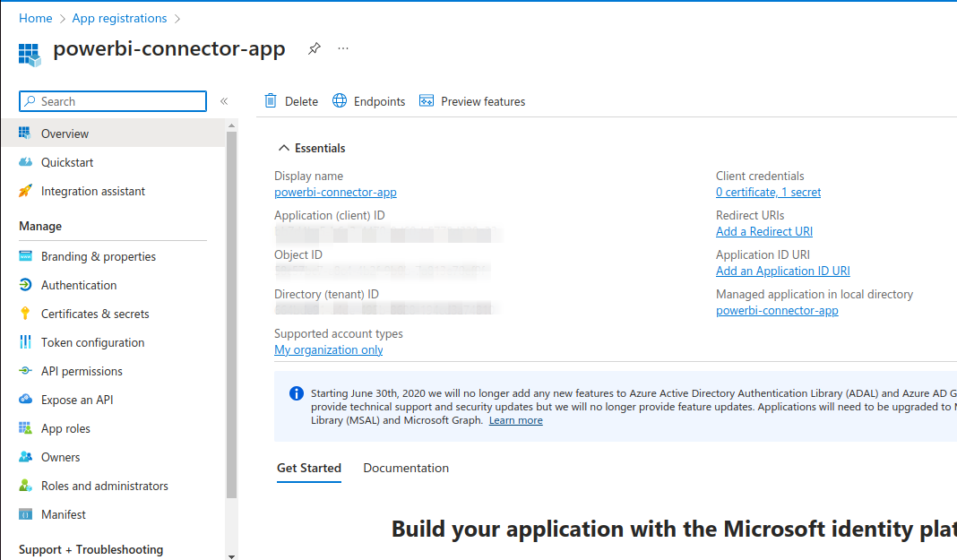Click Preview features label in toolbar

[x=483, y=101]
